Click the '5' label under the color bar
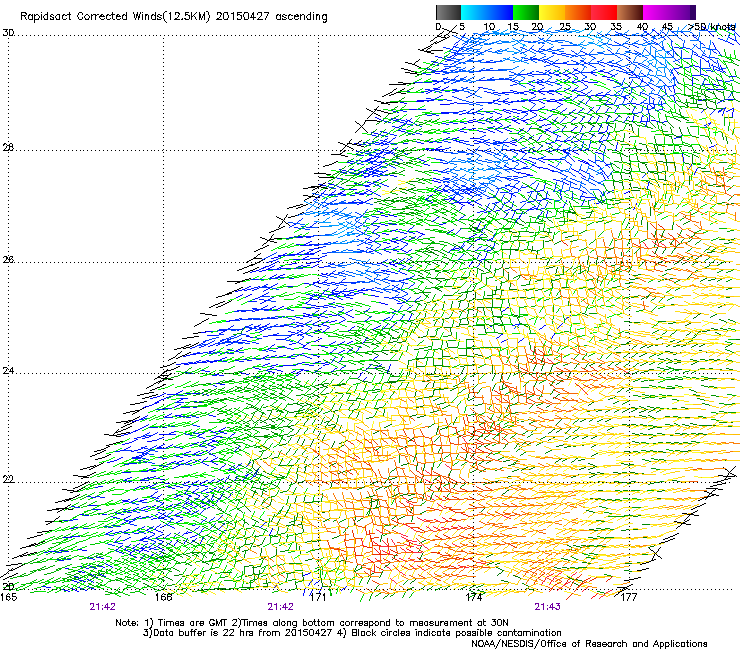 (462, 27)
